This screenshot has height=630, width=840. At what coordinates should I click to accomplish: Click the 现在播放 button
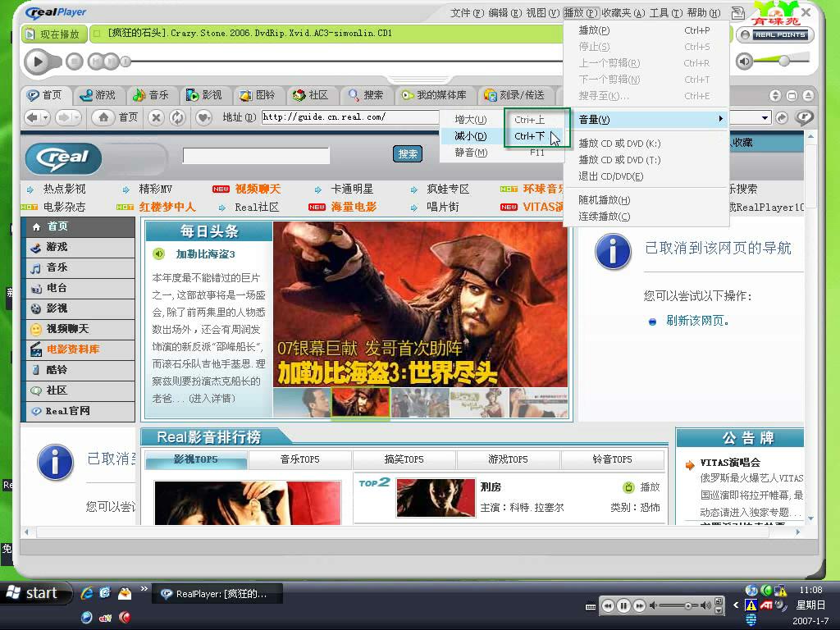tap(53, 34)
